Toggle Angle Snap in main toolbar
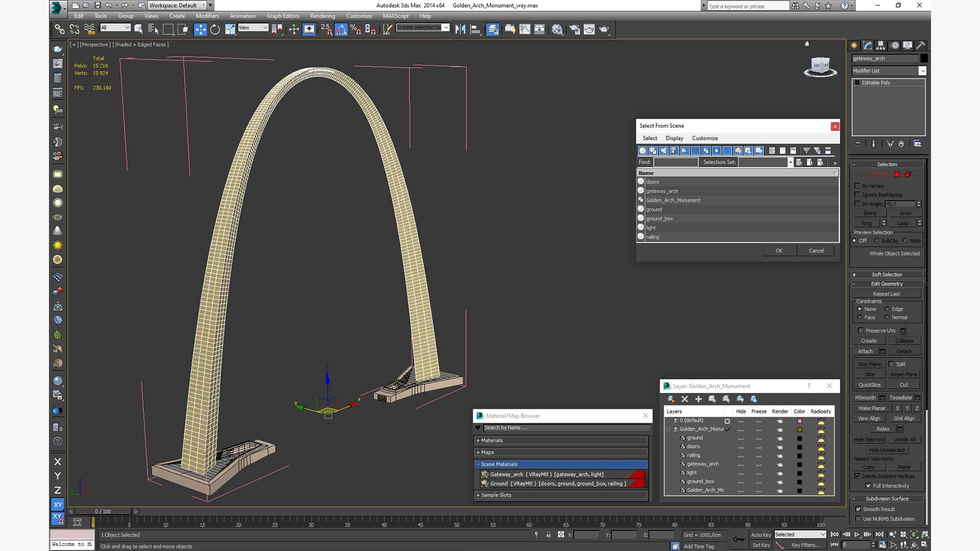The height and width of the screenshot is (551, 980). (341, 29)
